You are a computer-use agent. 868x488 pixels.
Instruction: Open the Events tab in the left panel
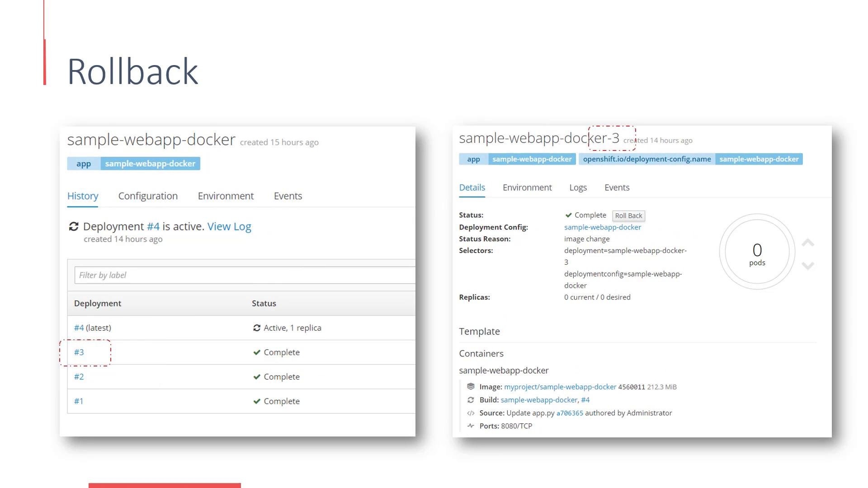pyautogui.click(x=288, y=196)
